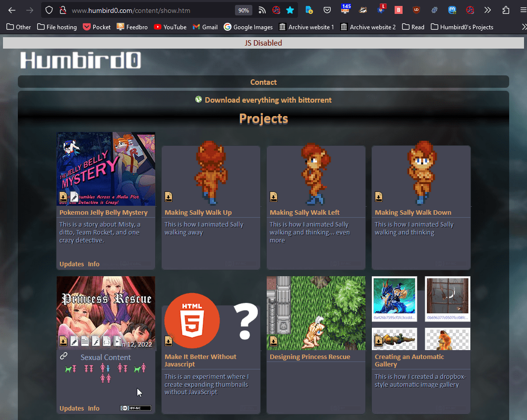Click download icon on Making Sally Walk Down
The width and height of the screenshot is (527, 420).
tap(379, 197)
